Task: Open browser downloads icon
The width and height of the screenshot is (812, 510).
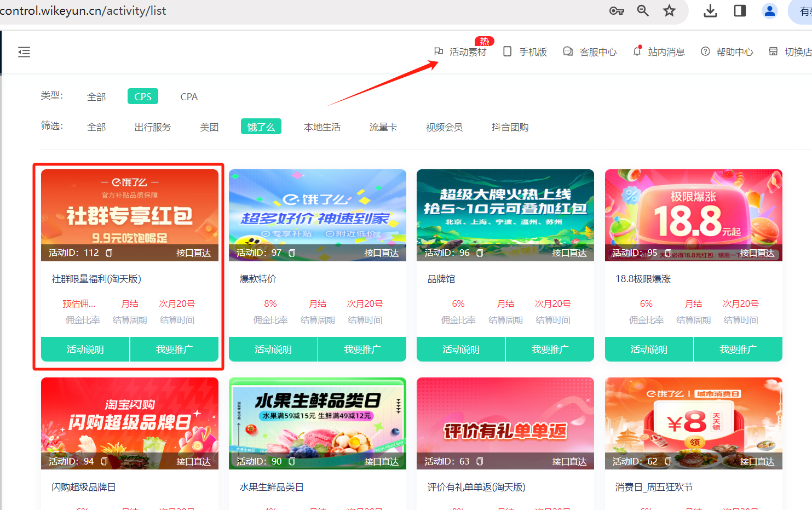Action: (710, 11)
